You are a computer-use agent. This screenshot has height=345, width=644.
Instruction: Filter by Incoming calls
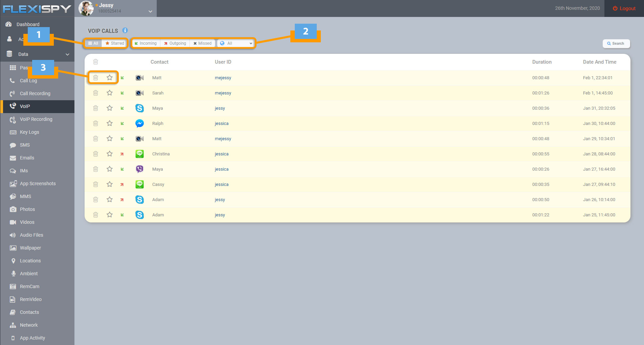point(146,43)
